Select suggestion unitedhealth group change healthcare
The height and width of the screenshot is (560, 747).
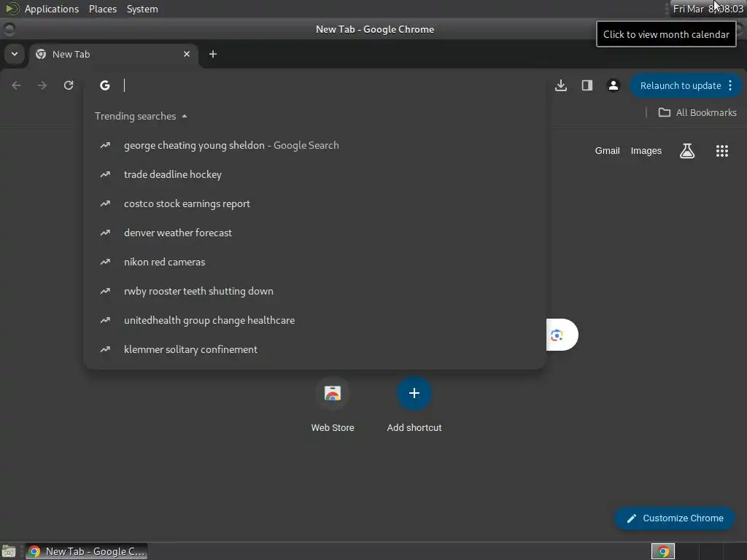coord(314,320)
